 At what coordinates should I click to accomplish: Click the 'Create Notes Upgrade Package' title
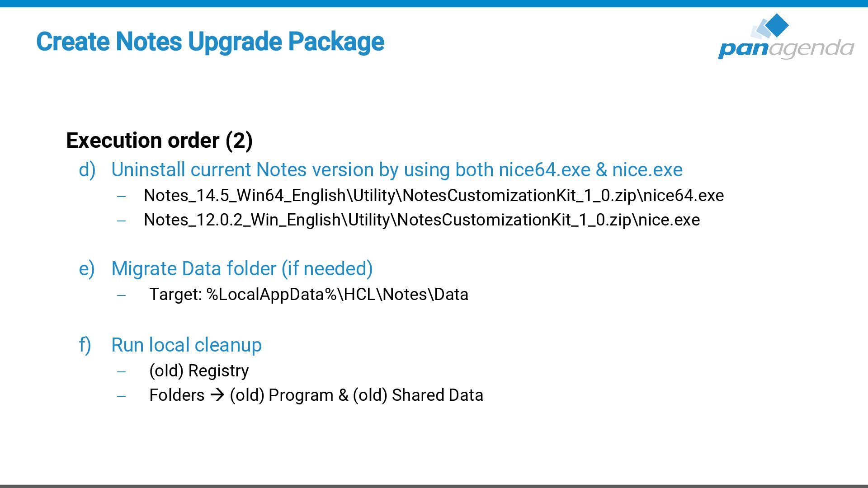[x=210, y=42]
